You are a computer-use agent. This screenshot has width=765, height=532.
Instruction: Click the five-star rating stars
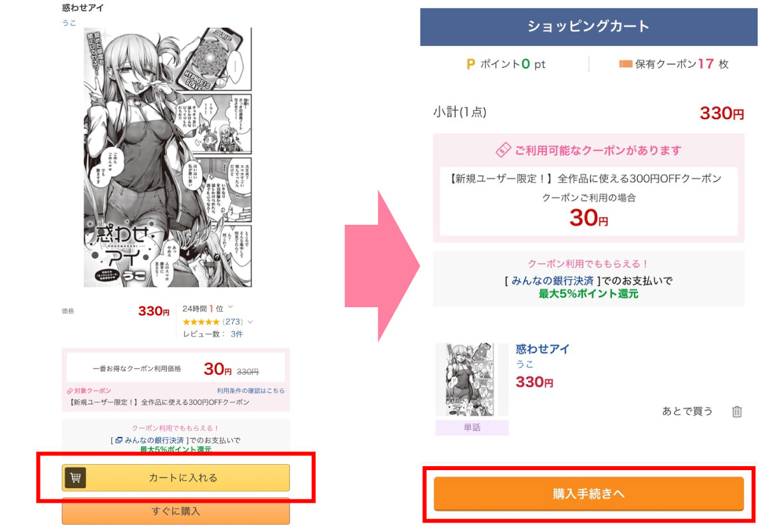[201, 322]
